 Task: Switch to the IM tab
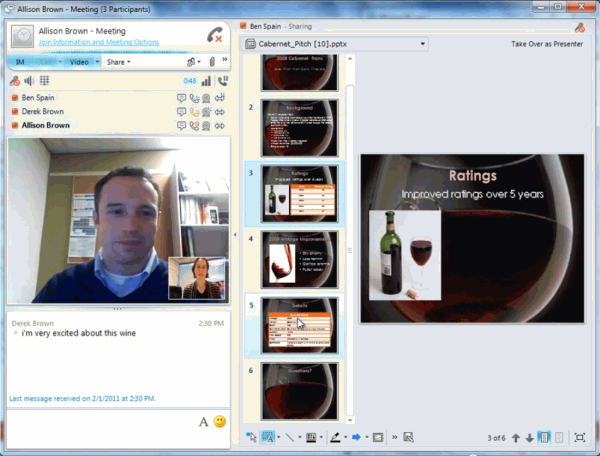pos(20,62)
